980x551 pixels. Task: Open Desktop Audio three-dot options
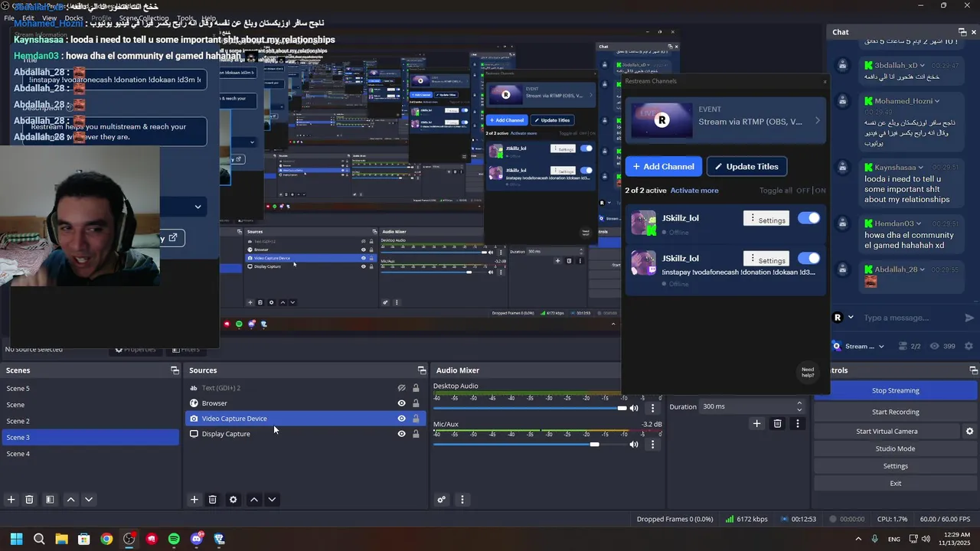point(653,408)
